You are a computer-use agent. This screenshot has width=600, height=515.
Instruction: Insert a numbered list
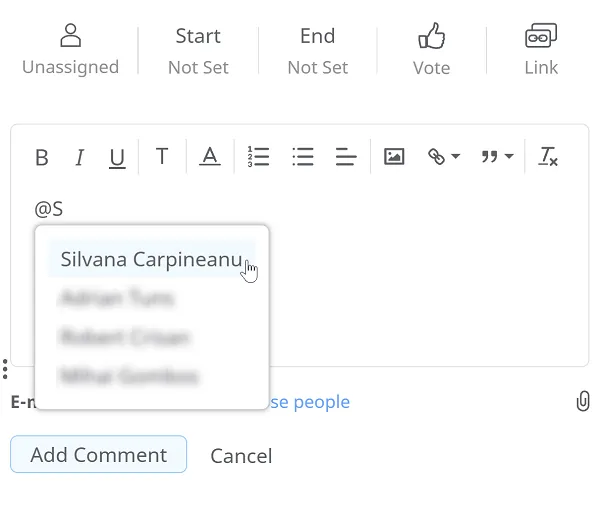[x=259, y=157]
